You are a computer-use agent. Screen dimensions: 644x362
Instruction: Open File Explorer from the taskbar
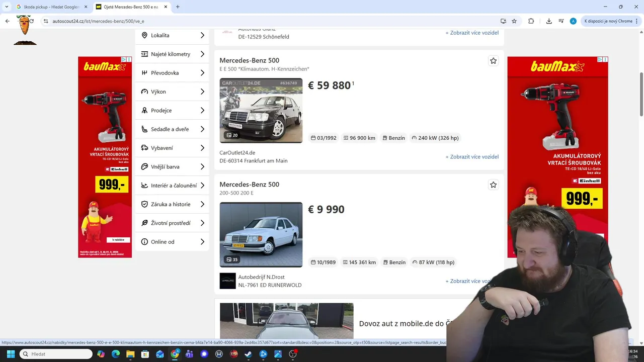click(x=130, y=354)
